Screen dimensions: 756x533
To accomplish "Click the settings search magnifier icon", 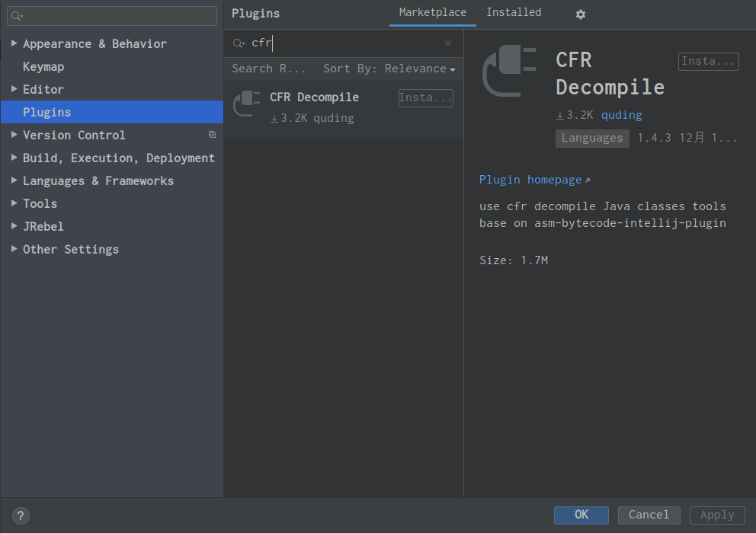I will click(18, 16).
